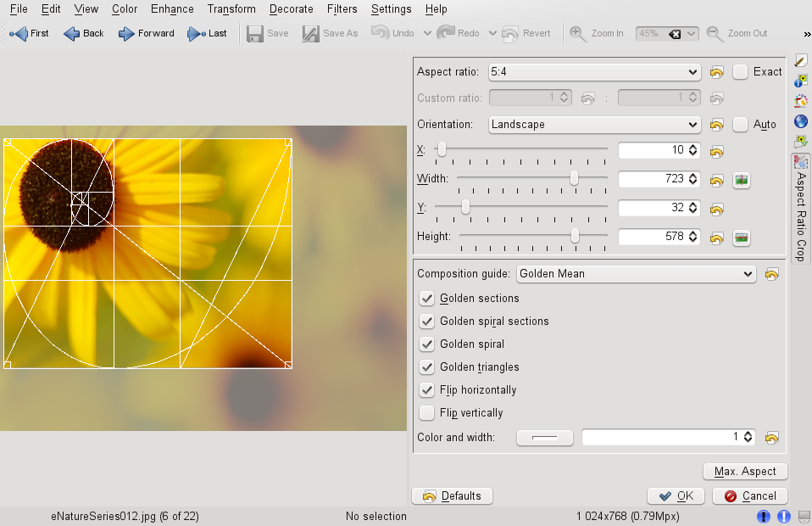
Task: Disable the Golden spiral checkbox
Action: tap(426, 344)
